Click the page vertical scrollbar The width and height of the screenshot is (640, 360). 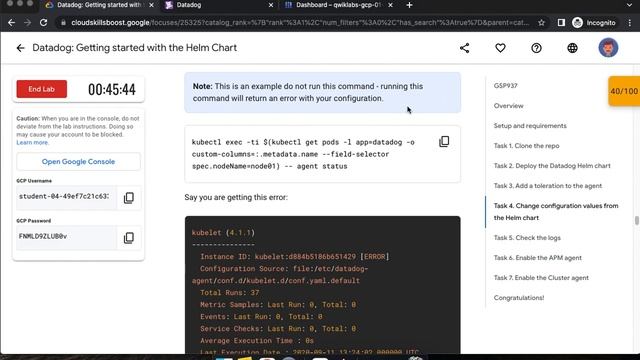pos(636,220)
